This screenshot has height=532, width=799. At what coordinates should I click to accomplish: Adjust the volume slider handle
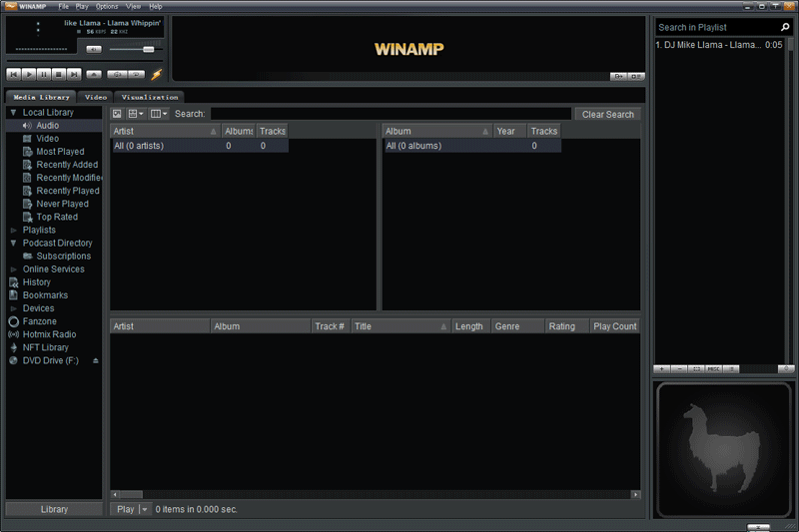click(148, 49)
